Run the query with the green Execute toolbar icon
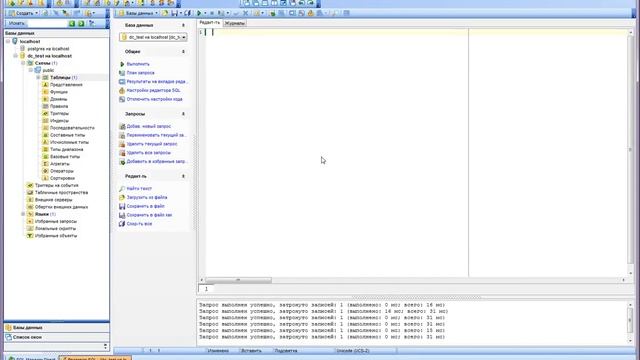The image size is (640, 360). point(199,13)
